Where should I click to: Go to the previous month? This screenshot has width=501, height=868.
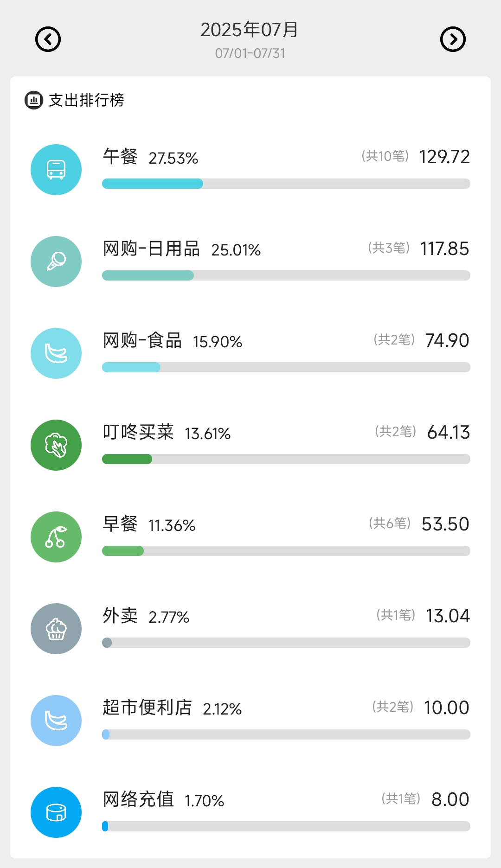48,39
